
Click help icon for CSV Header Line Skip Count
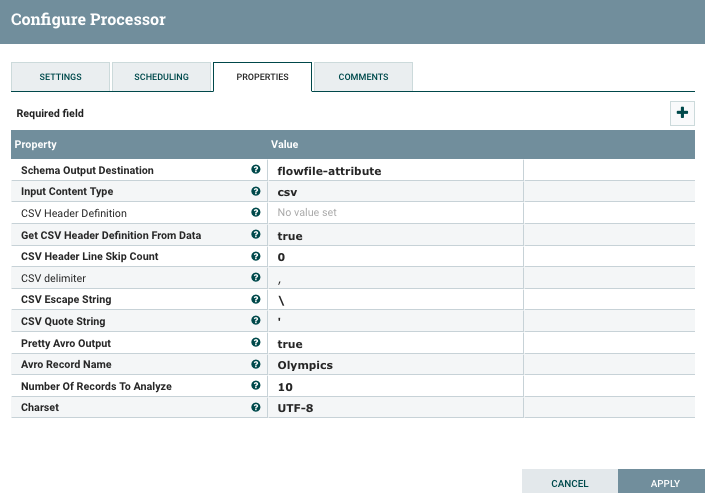(x=256, y=256)
